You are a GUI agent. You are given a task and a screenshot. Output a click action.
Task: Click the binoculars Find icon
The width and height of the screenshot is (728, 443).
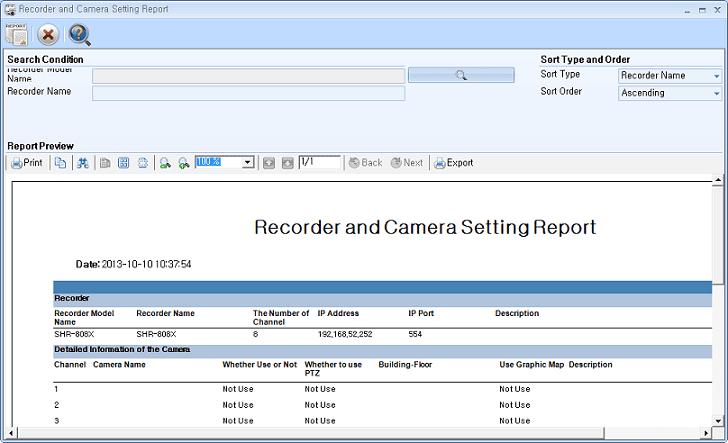point(83,163)
